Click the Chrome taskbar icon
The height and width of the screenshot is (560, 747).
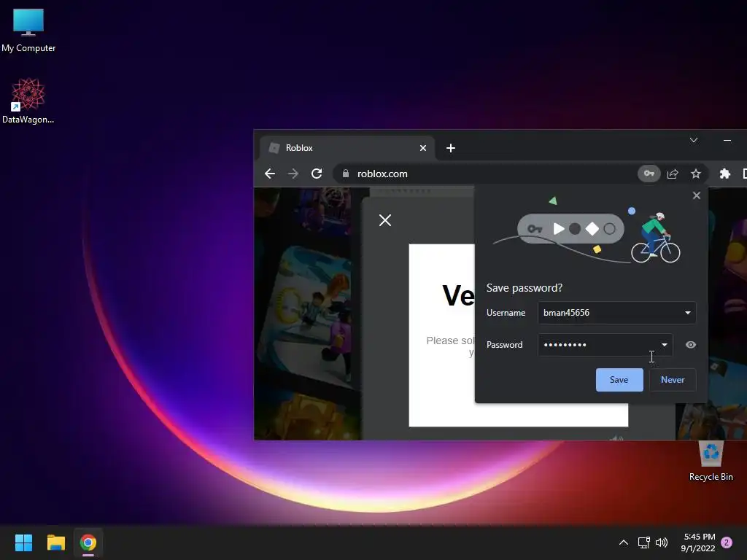pyautogui.click(x=88, y=542)
